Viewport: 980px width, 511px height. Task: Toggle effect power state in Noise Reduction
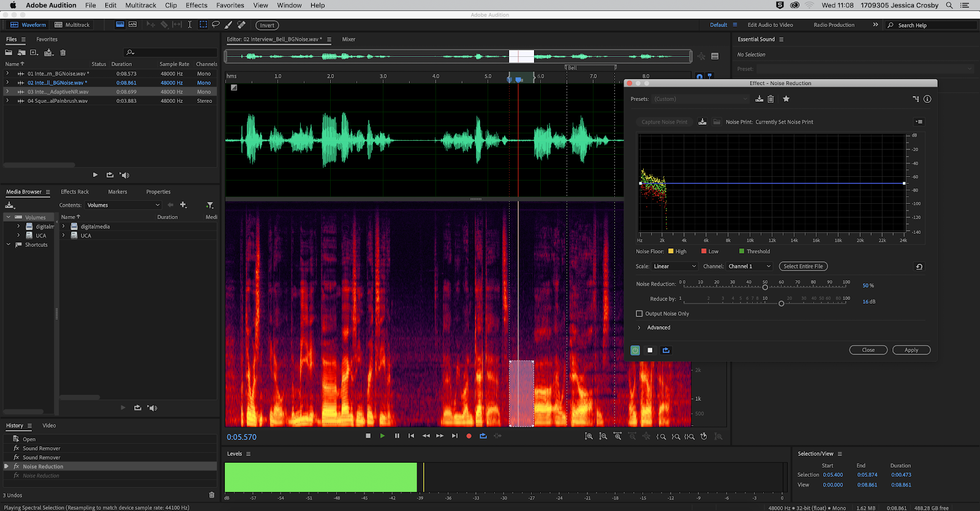(635, 350)
